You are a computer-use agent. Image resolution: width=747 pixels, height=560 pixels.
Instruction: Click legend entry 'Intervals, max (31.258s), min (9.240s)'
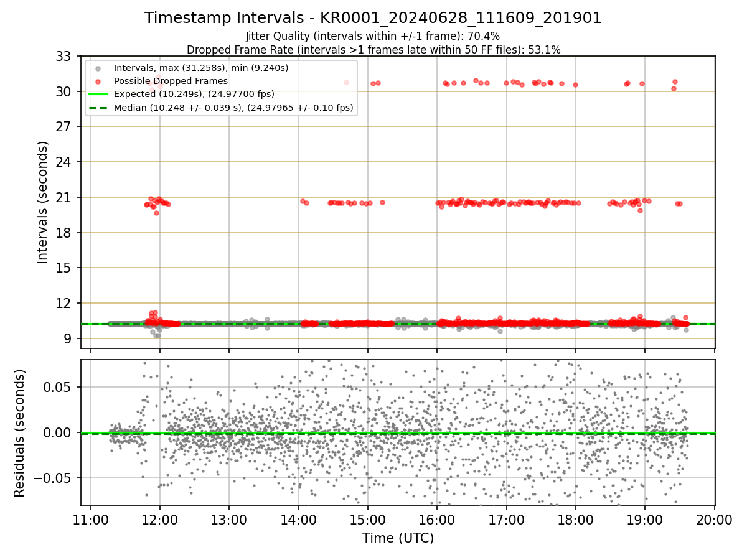(x=201, y=67)
